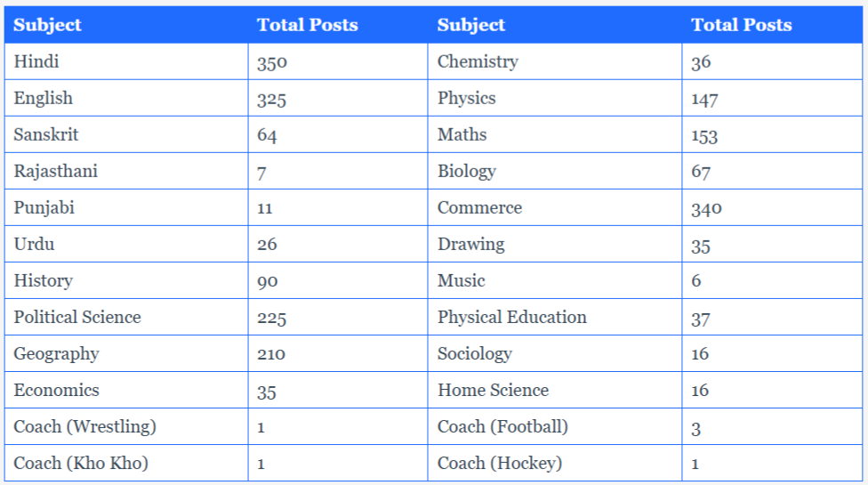Screen dimensions: 868x485
Task: Select the Coach (Football) cell
Action: point(555,427)
